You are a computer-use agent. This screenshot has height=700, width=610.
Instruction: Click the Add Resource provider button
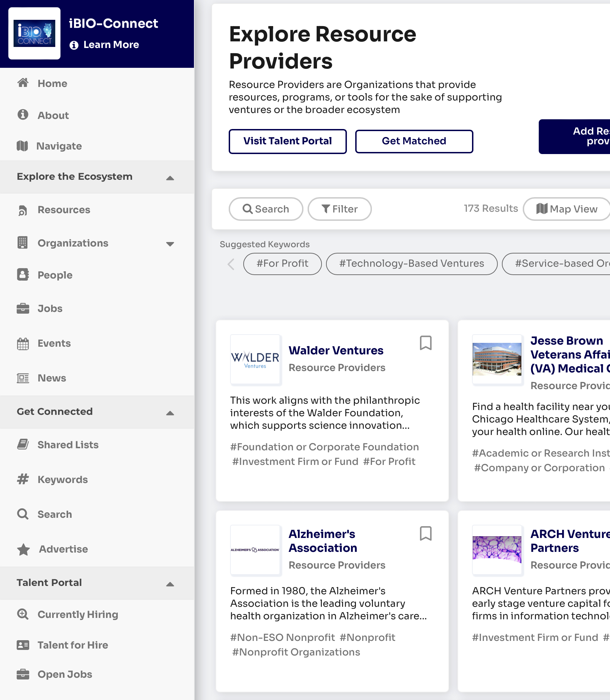click(x=574, y=136)
